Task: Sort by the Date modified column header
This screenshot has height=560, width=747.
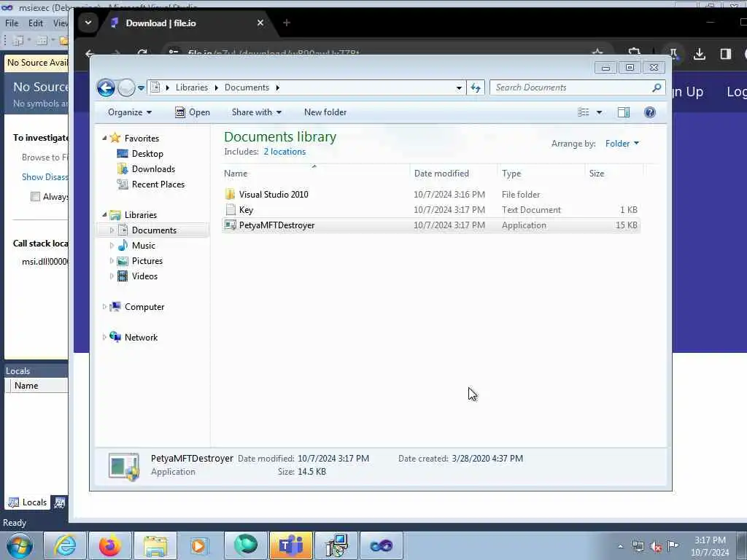Action: (454, 174)
